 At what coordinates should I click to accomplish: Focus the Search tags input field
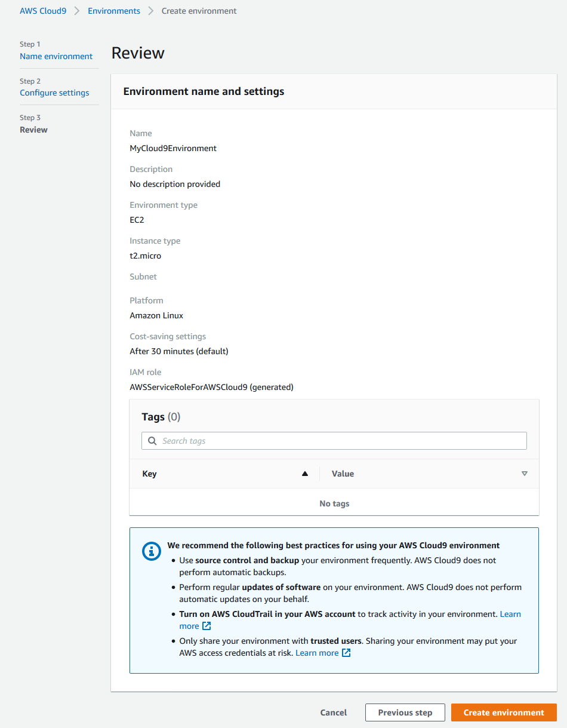334,441
